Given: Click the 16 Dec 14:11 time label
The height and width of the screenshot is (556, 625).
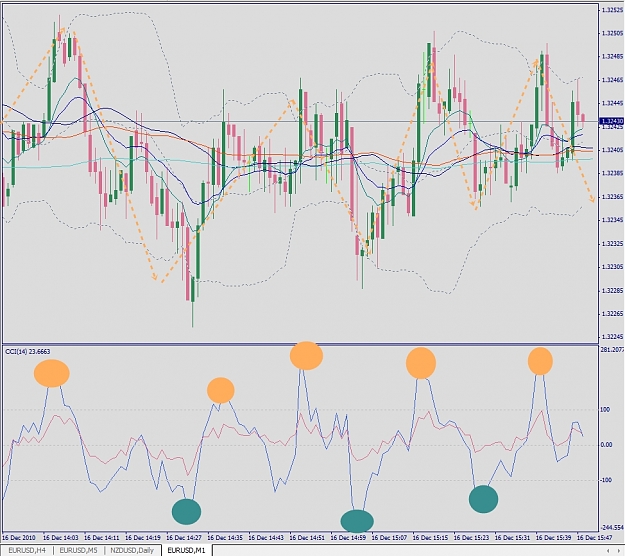Looking at the screenshot, I should click(x=102, y=538).
